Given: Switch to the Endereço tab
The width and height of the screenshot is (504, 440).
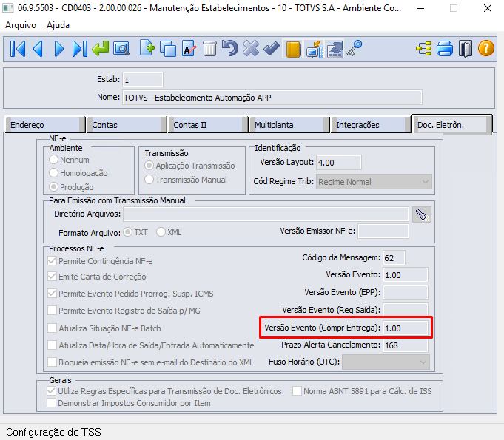Looking at the screenshot, I should click(27, 125).
